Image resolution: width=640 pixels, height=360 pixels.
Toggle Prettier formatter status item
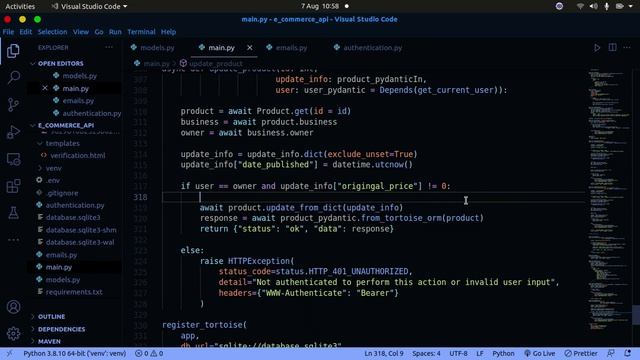click(x=581, y=353)
